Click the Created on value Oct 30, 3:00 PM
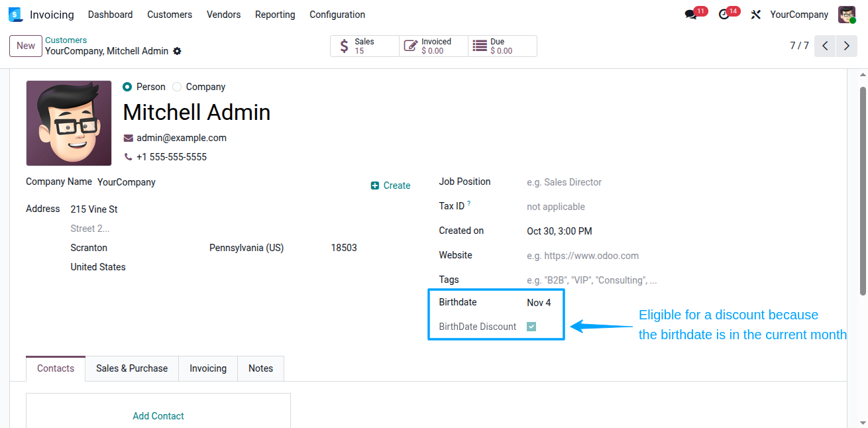Screen dimensions: 868x428 pyautogui.click(x=559, y=231)
